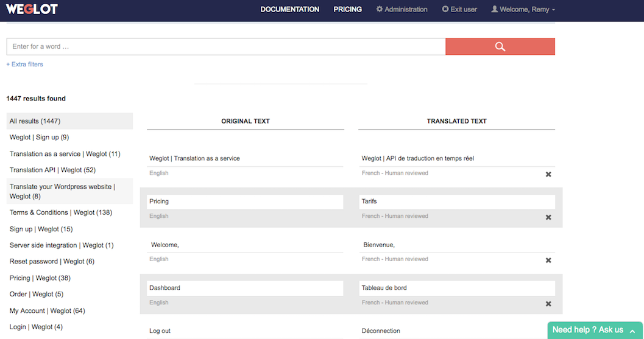Filter by 'Reset password | Weglot (6)'
Image resolution: width=644 pixels, height=339 pixels.
click(x=52, y=262)
